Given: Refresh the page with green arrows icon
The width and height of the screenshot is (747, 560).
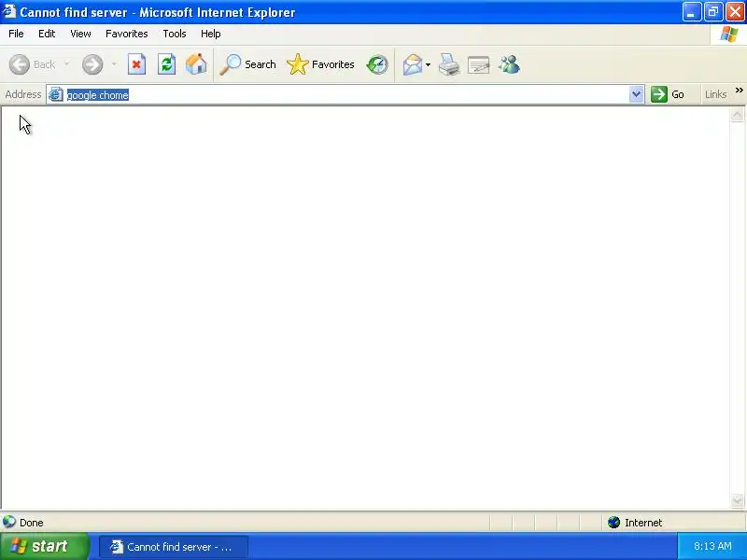Looking at the screenshot, I should 166,64.
